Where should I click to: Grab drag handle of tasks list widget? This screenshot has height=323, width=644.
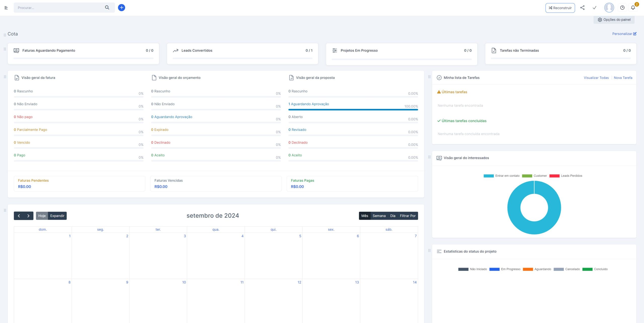429,77
